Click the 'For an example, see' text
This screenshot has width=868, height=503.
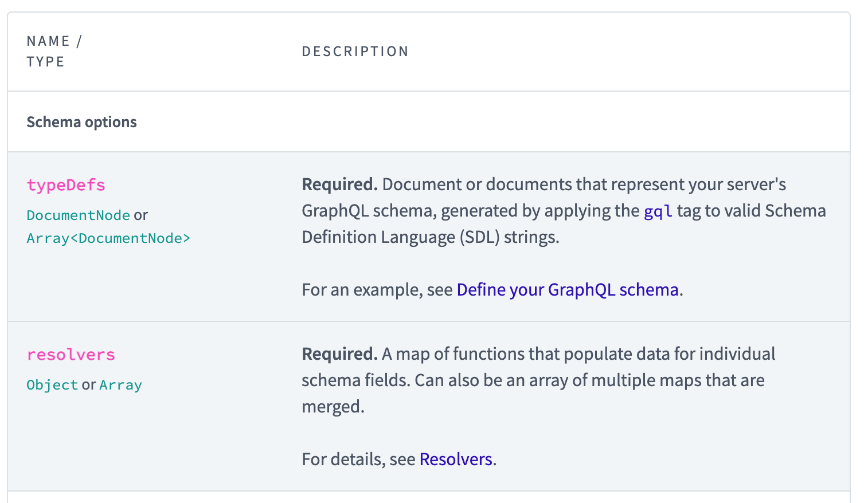(x=377, y=290)
